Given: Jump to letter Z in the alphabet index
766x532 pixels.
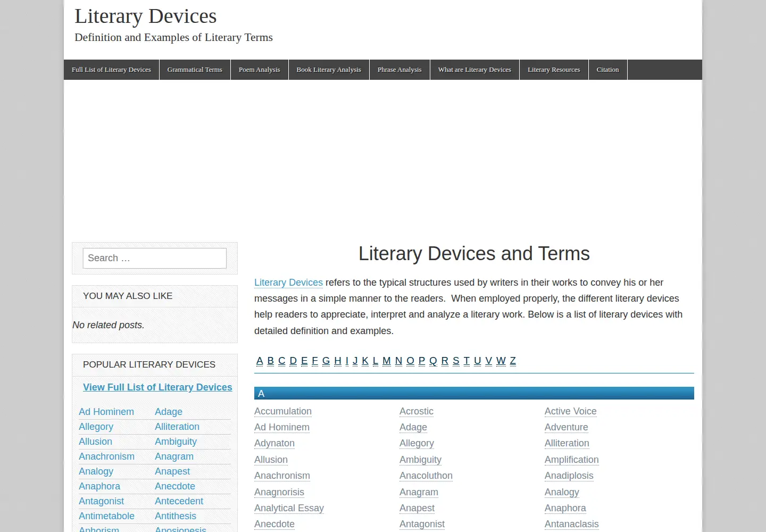Looking at the screenshot, I should click(513, 361).
